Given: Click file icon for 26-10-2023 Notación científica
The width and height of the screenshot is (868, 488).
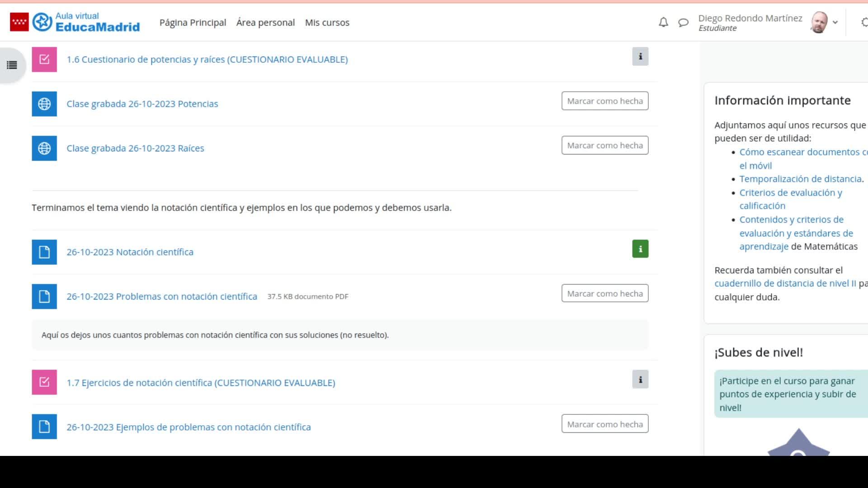Looking at the screenshot, I should [x=44, y=252].
